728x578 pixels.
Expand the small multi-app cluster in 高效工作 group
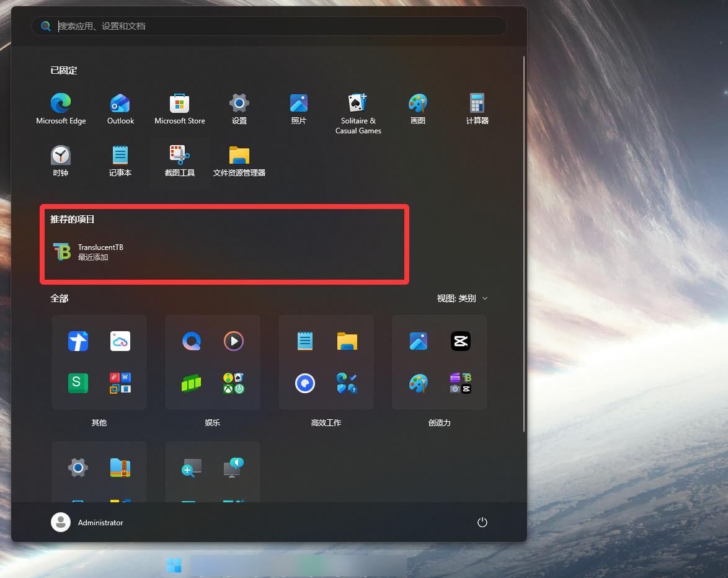coord(347,383)
